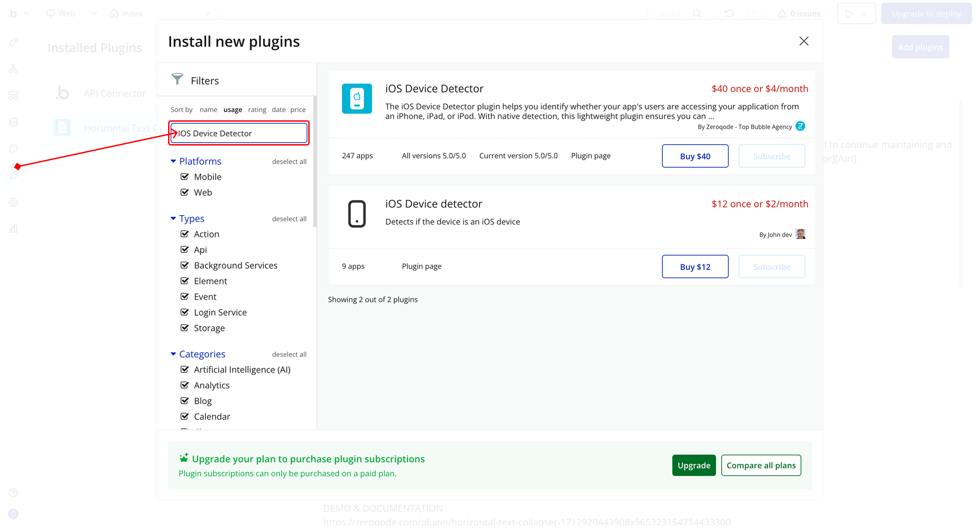Click the Filters funnel icon
980x531 pixels.
pyautogui.click(x=177, y=79)
